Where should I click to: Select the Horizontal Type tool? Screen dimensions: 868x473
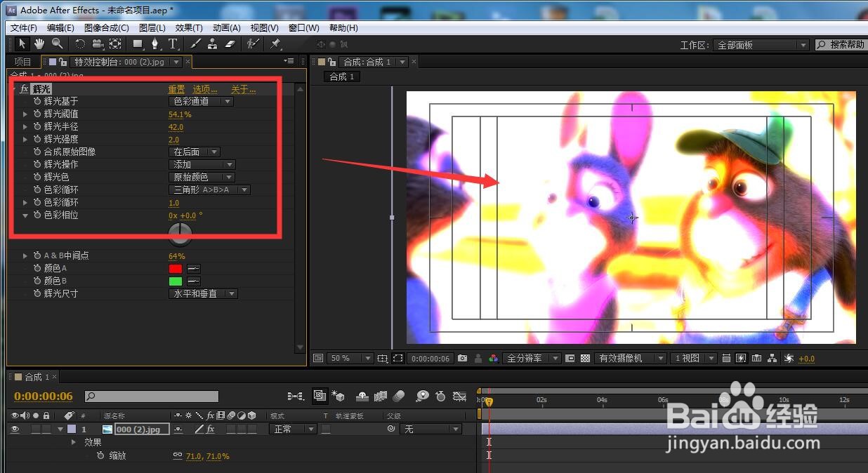coord(173,44)
